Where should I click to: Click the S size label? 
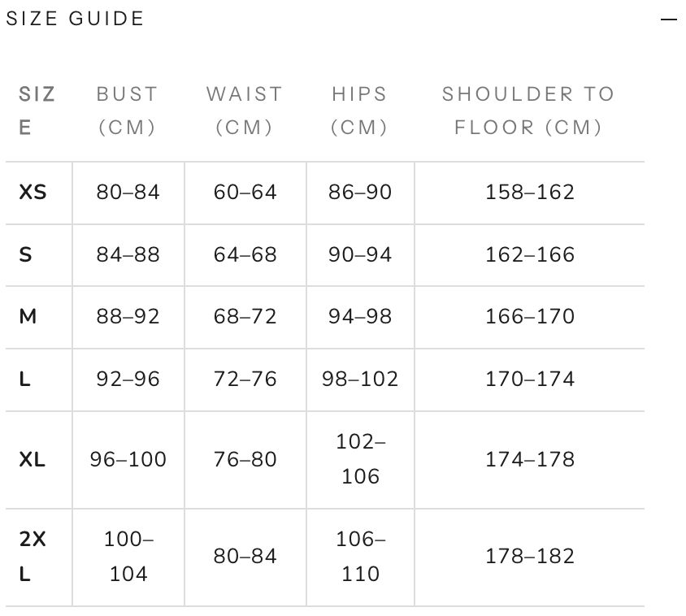click(25, 254)
